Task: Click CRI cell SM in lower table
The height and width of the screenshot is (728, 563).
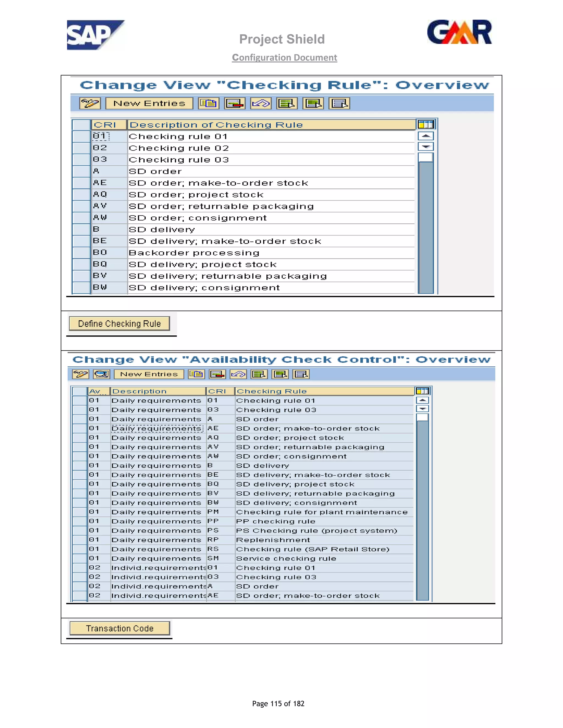Action: tap(221, 558)
